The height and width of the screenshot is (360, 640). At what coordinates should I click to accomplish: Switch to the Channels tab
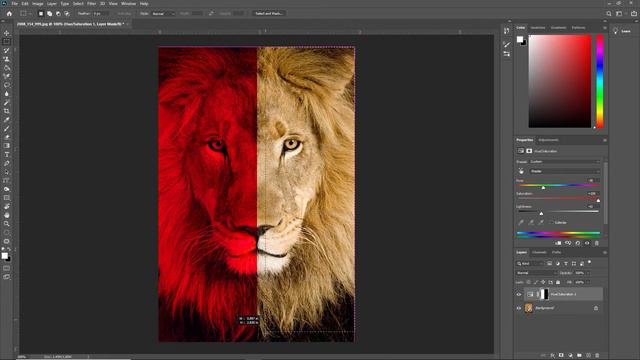(539, 252)
